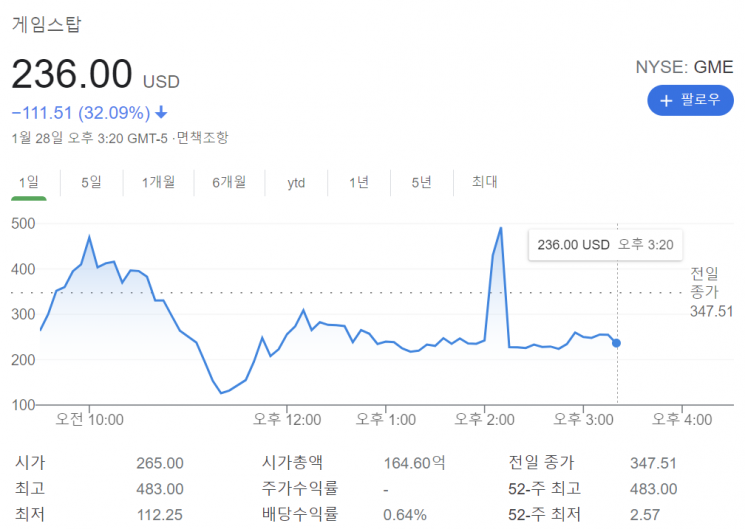The image size is (745, 529).
Task: Click the 1월 28일 timestamp text
Action: (89, 138)
